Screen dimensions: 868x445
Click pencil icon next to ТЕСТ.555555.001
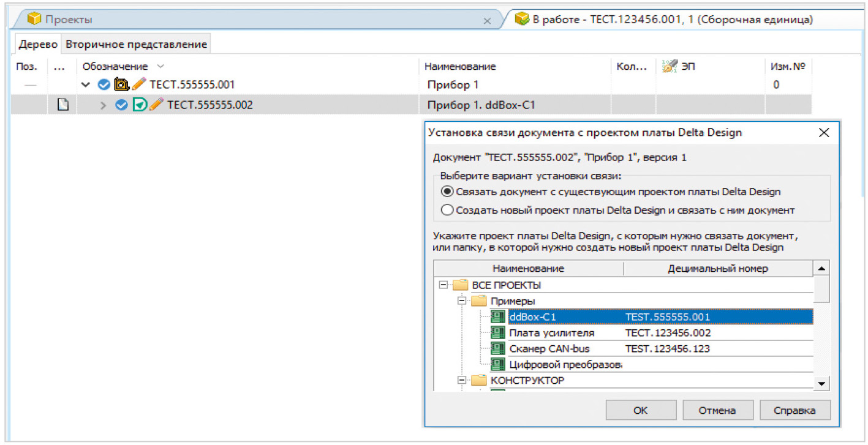click(x=139, y=84)
